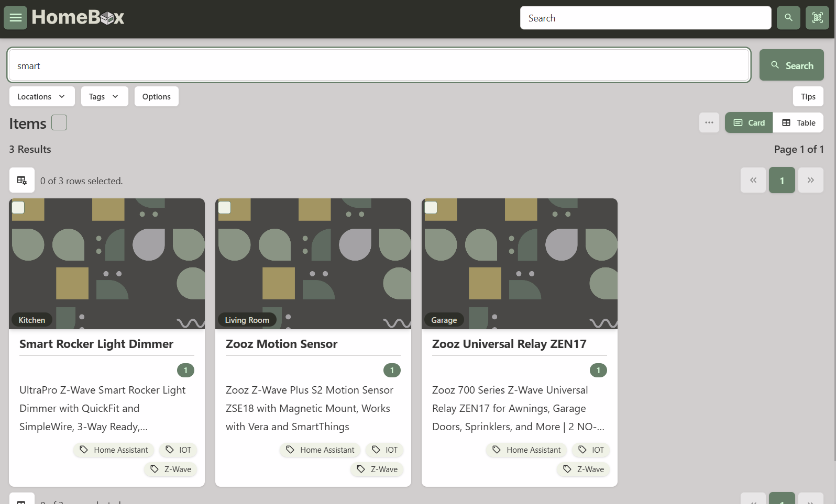
Task: Click Z-Wave tag on Zooz Motion Sensor
Action: pos(377,469)
